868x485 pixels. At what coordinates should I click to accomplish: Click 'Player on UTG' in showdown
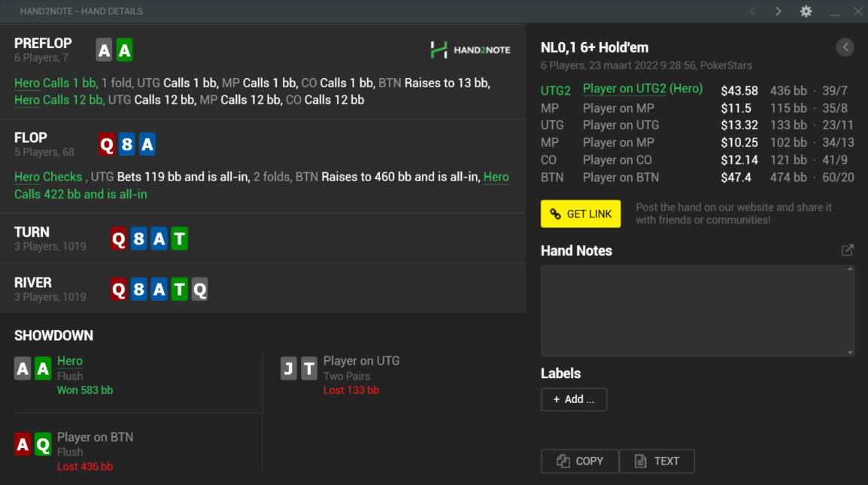362,361
